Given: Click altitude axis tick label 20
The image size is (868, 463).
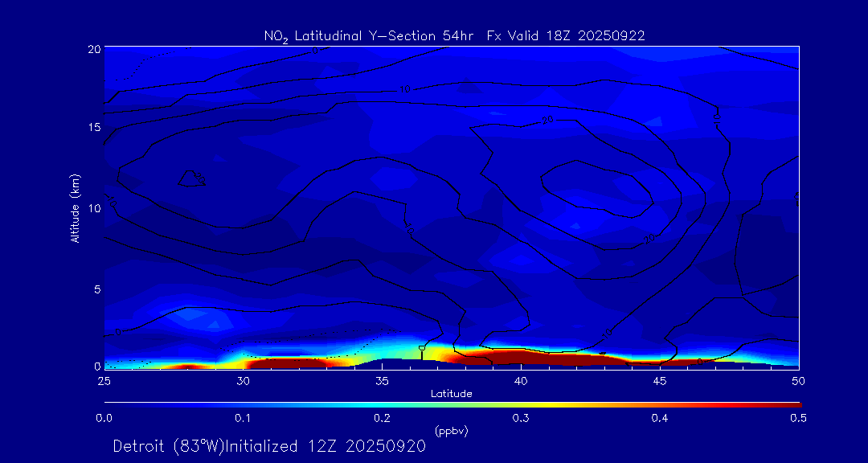Looking at the screenshot, I should [x=94, y=48].
